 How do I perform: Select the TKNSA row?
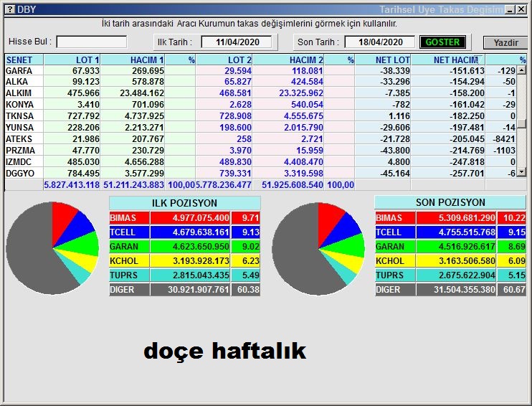pyautogui.click(x=261, y=116)
